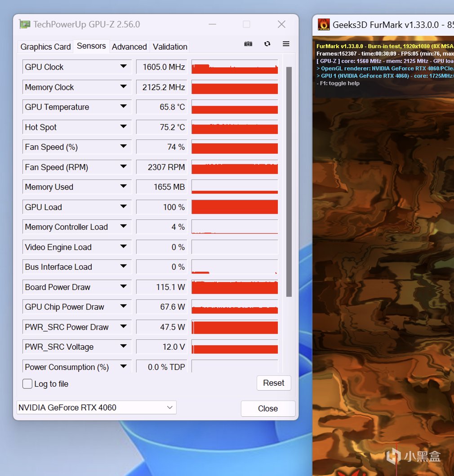
Task: Minimize the GPU-Z window
Action: (213, 24)
